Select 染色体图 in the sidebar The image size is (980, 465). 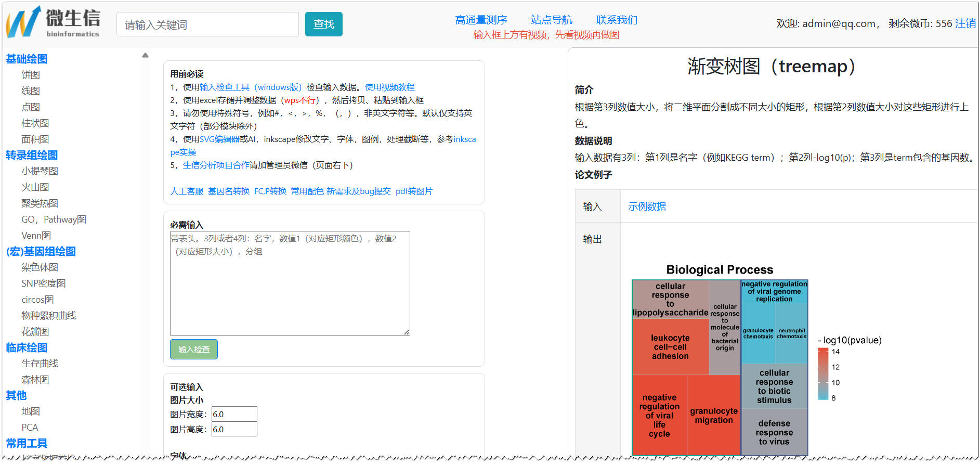[x=40, y=267]
